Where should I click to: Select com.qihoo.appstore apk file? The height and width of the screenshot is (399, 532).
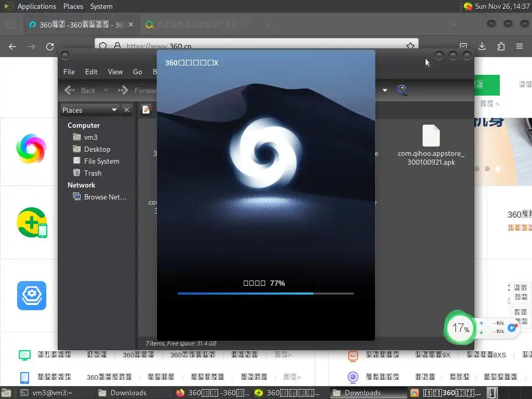tap(431, 145)
